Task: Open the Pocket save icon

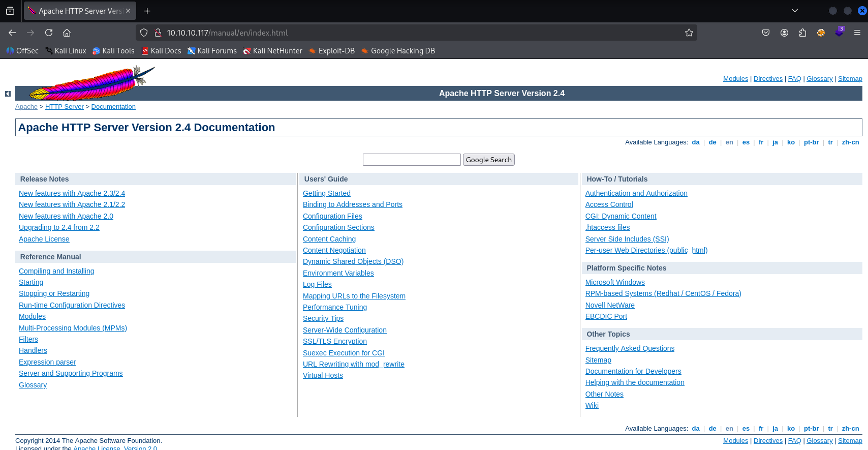Action: click(x=766, y=33)
